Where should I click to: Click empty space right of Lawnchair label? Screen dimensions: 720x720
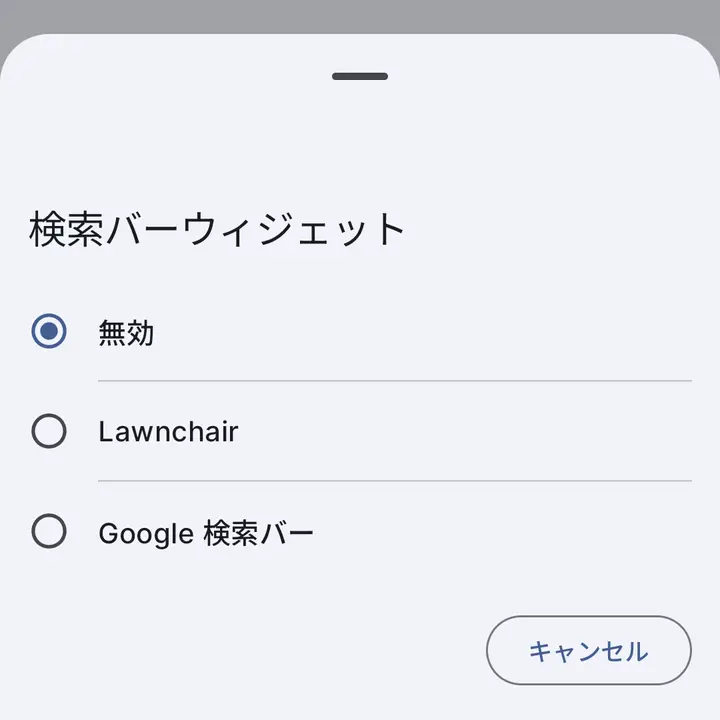pyautogui.click(x=464, y=431)
